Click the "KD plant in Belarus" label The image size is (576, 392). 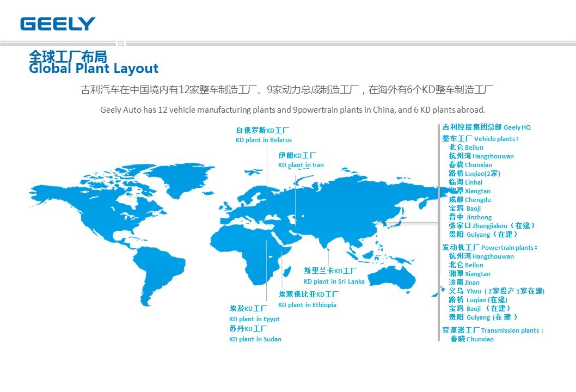click(264, 140)
